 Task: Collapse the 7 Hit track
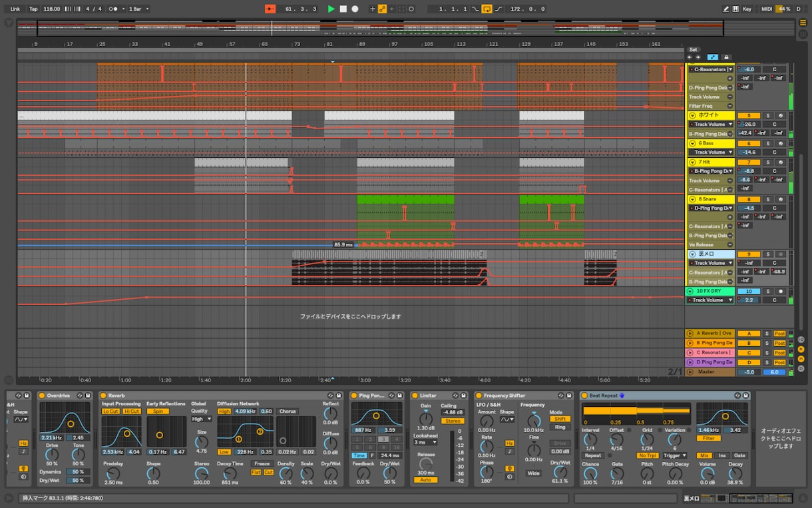point(692,162)
